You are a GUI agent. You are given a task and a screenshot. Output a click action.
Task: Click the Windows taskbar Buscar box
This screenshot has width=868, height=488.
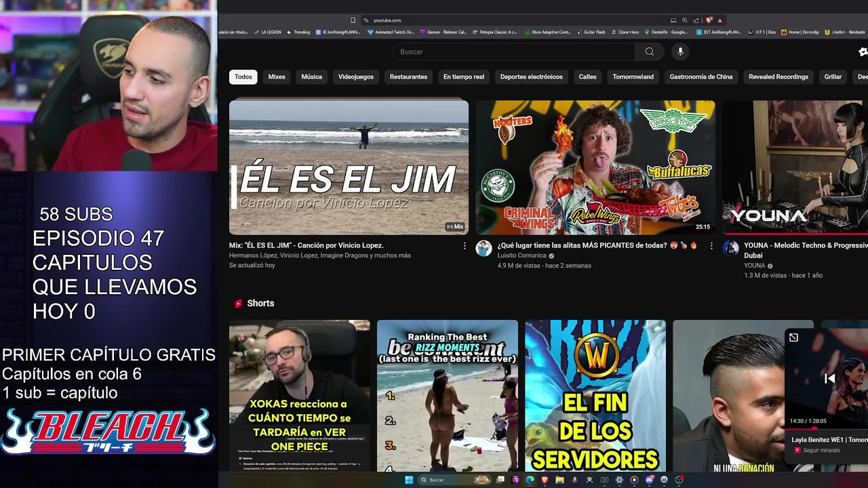pyautogui.click(x=454, y=480)
